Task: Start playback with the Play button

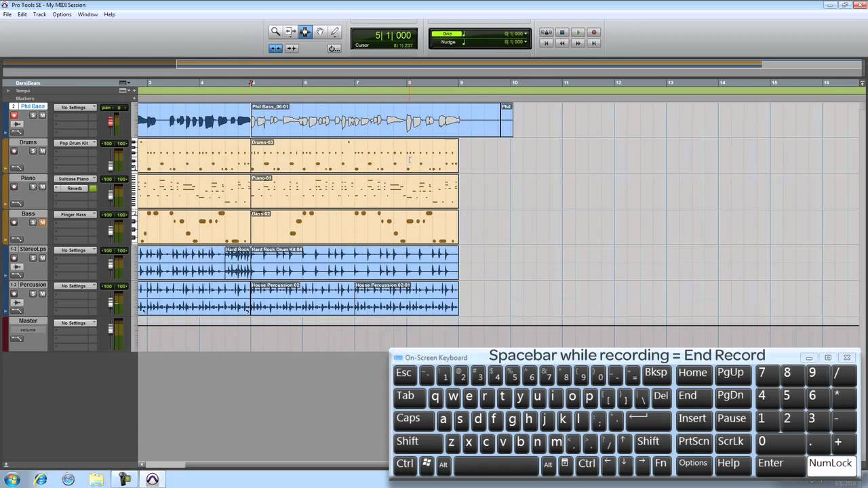Action: click(578, 33)
